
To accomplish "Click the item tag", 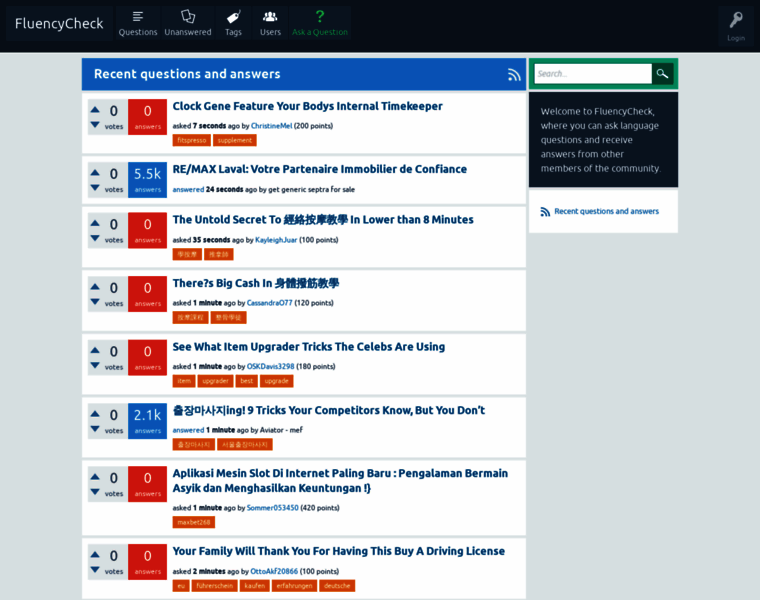I will point(184,381).
